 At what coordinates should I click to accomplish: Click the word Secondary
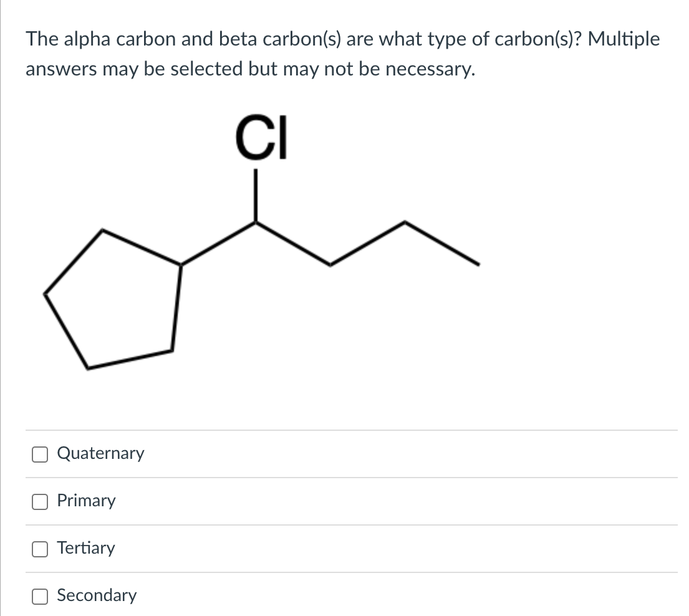pos(97,596)
